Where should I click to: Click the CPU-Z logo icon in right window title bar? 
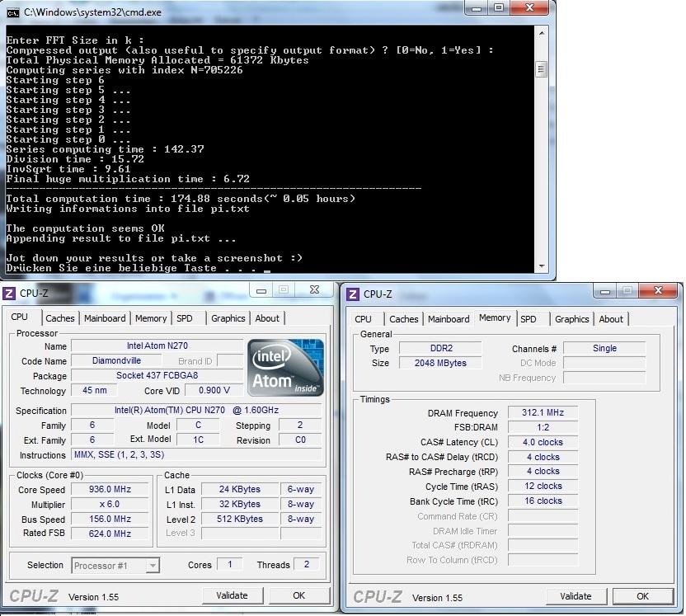click(x=353, y=294)
